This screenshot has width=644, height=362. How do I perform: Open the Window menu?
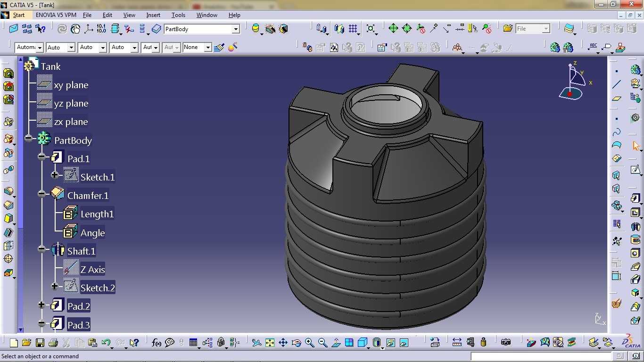pos(207,15)
